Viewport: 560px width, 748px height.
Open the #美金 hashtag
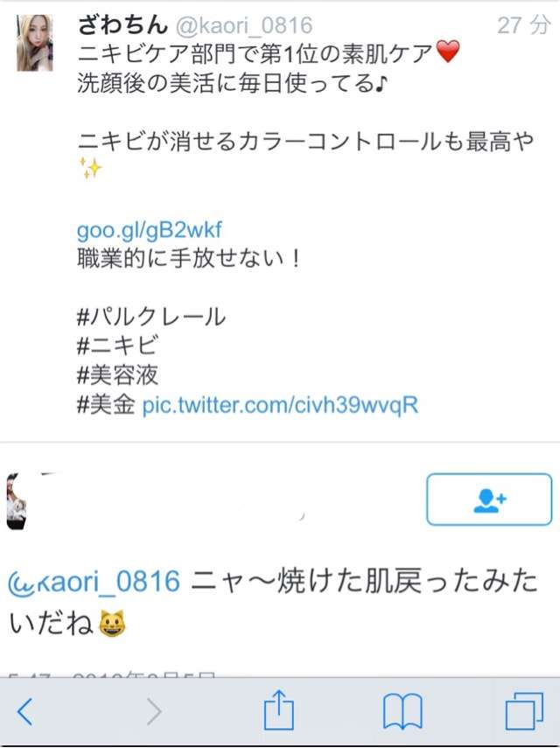(x=106, y=405)
